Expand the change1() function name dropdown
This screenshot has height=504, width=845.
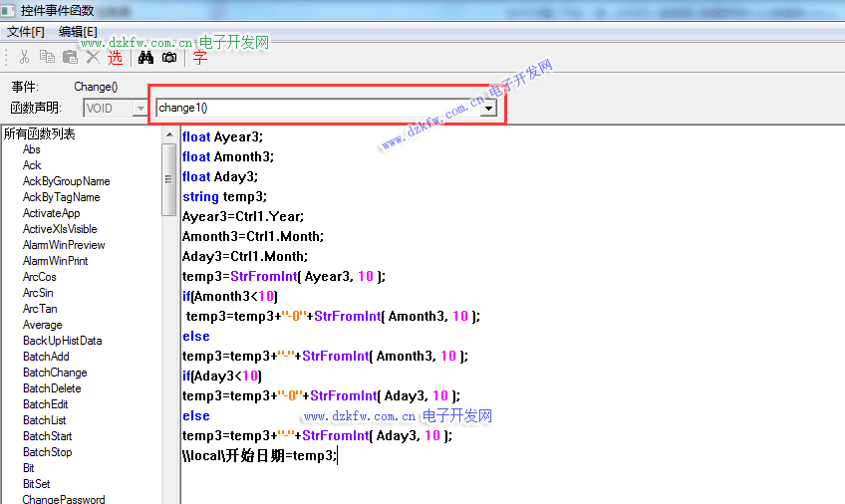pyautogui.click(x=488, y=108)
